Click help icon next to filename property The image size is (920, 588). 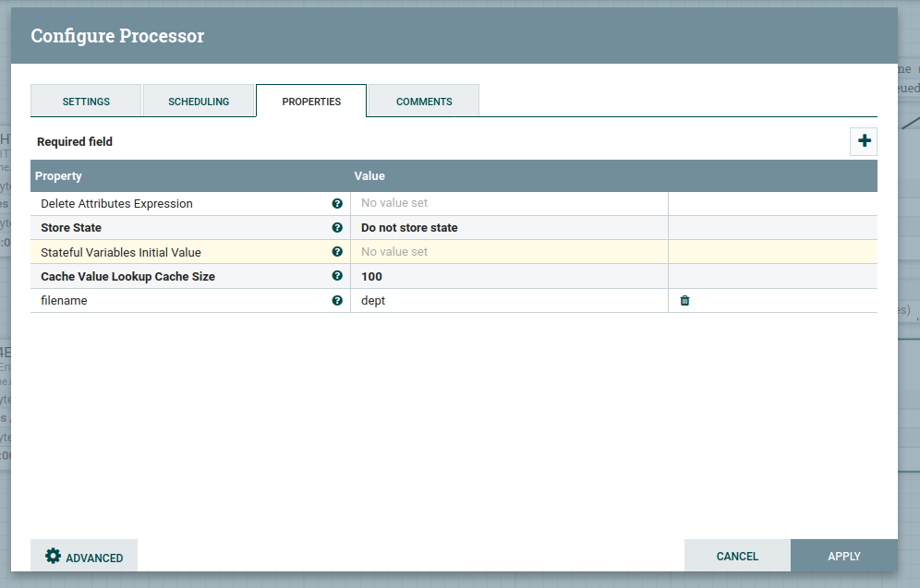pyautogui.click(x=337, y=300)
